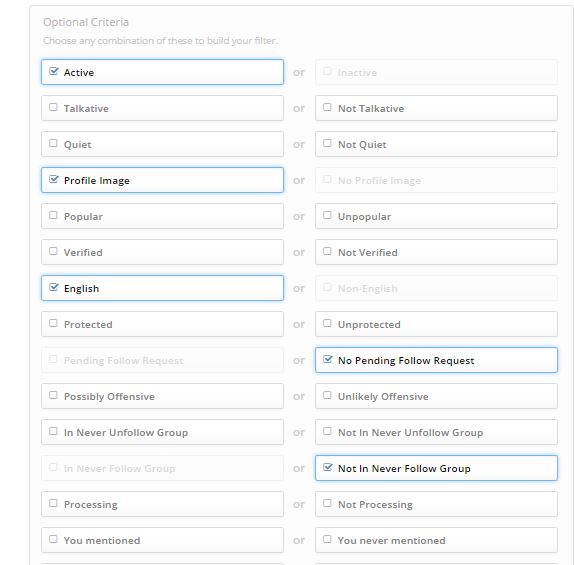Image resolution: width=574 pixels, height=565 pixels.
Task: Enable the Popular filter
Action: pyautogui.click(x=53, y=215)
